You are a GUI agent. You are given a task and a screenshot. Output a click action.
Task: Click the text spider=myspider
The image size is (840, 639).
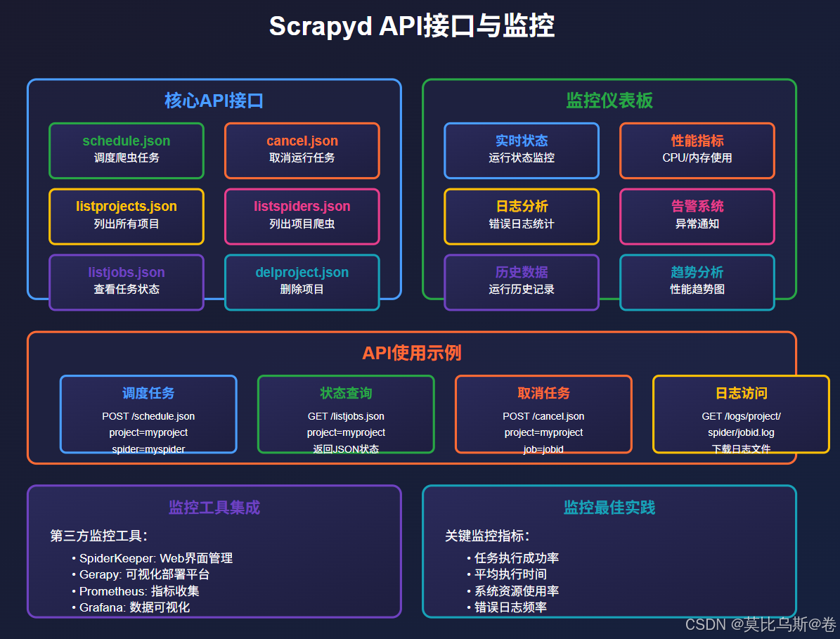[x=148, y=449]
